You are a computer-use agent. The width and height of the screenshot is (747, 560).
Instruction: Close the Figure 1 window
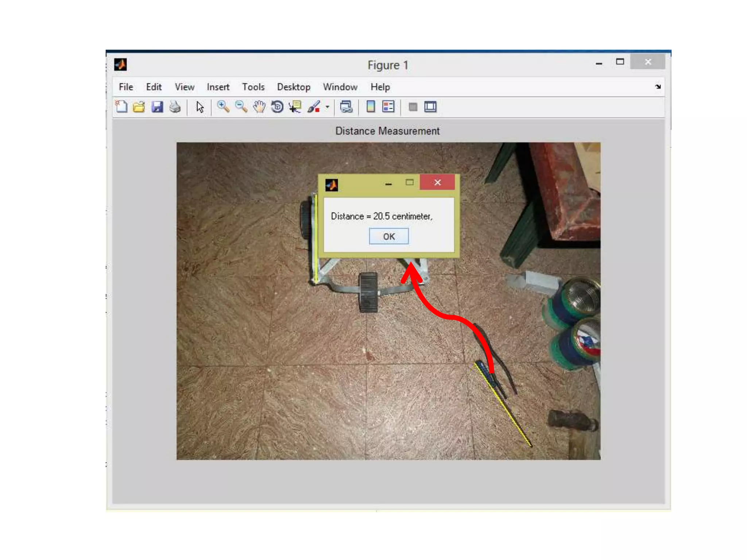pos(648,62)
